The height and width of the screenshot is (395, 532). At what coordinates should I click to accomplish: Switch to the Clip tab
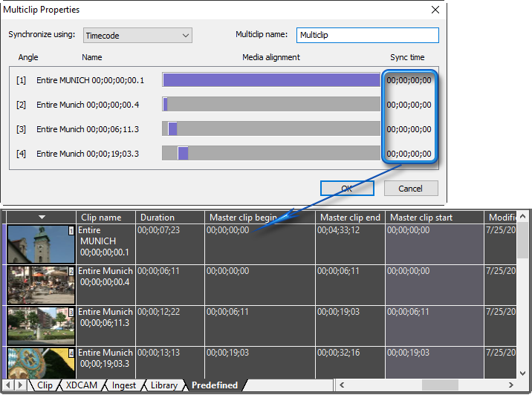coord(45,385)
